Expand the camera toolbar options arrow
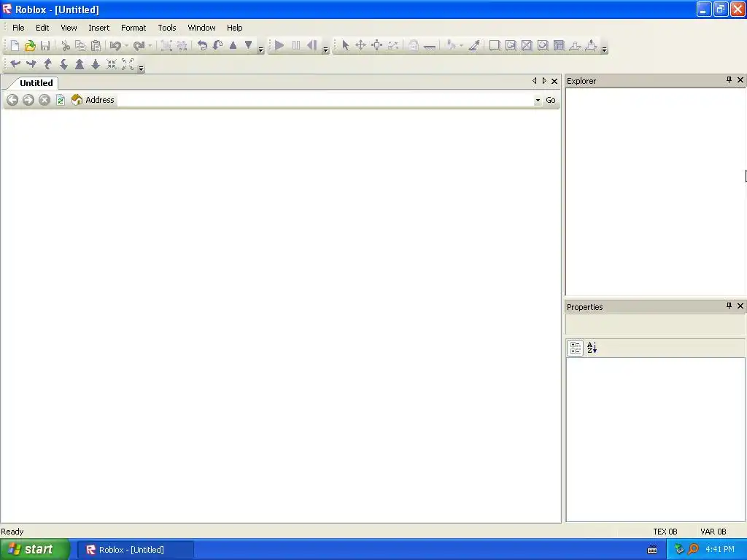This screenshot has height=560, width=747. coord(141,68)
